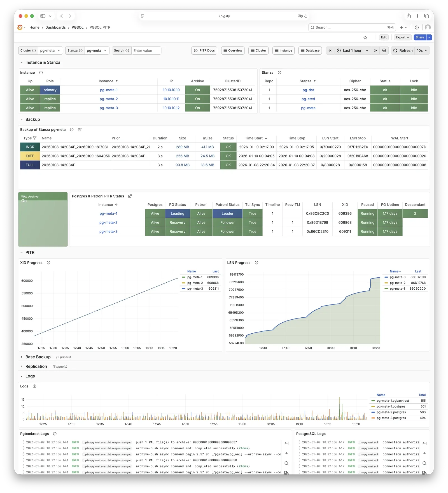Click the Search value input field
The image size is (448, 493).
[x=146, y=51]
